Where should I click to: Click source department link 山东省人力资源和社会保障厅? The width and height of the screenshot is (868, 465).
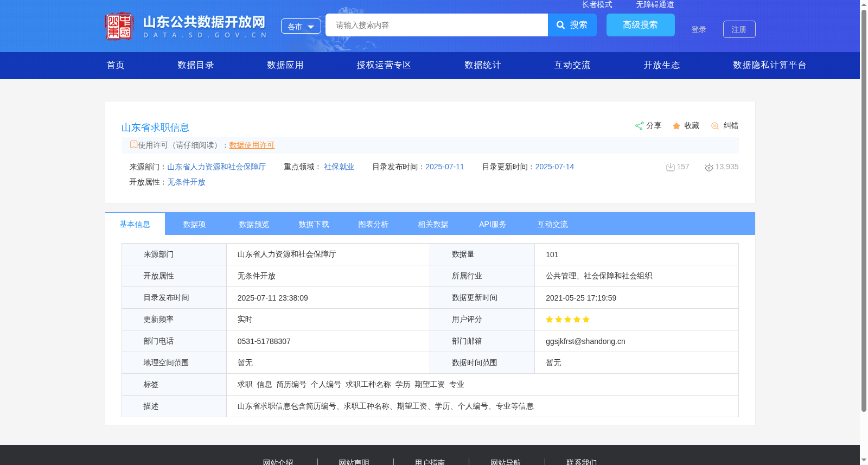click(x=216, y=167)
